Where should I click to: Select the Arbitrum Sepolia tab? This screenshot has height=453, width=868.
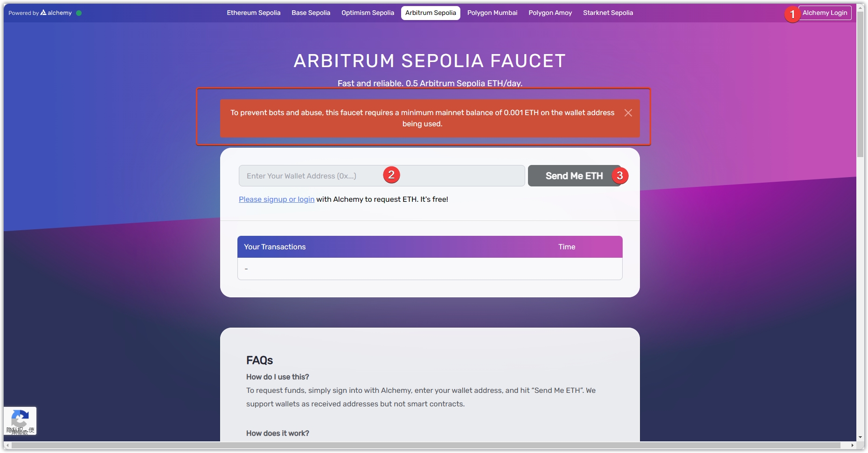pyautogui.click(x=431, y=13)
